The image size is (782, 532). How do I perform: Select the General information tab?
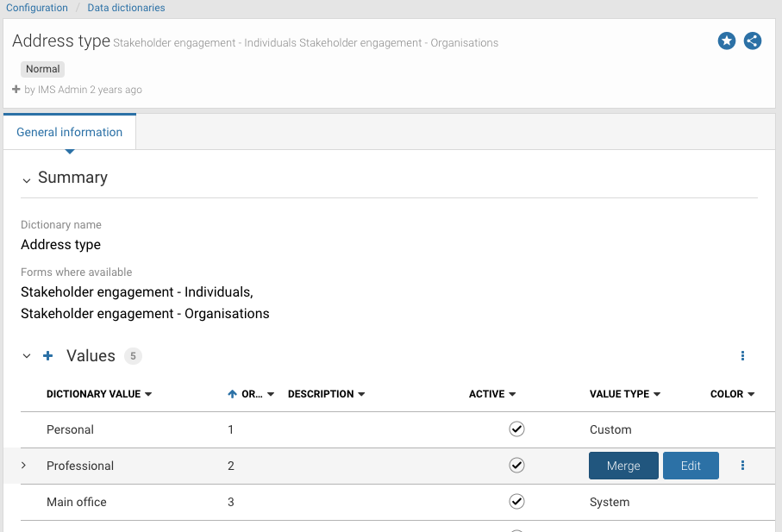[x=69, y=132]
